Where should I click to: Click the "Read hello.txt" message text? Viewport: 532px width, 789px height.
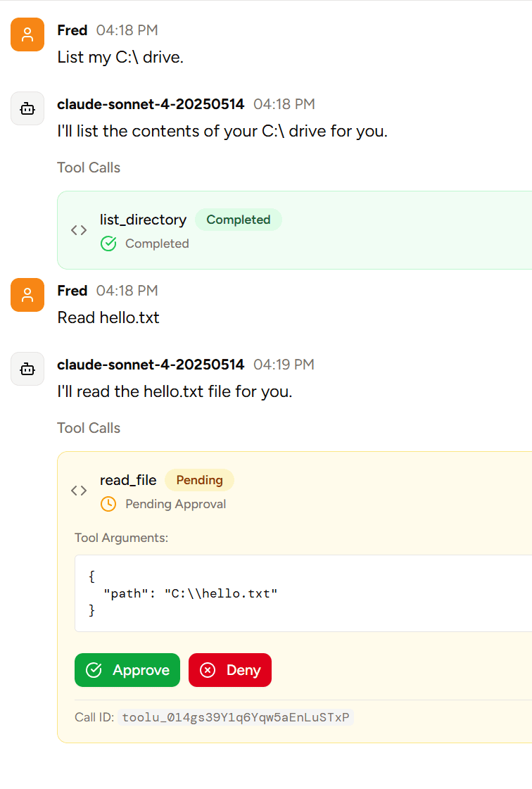point(108,317)
